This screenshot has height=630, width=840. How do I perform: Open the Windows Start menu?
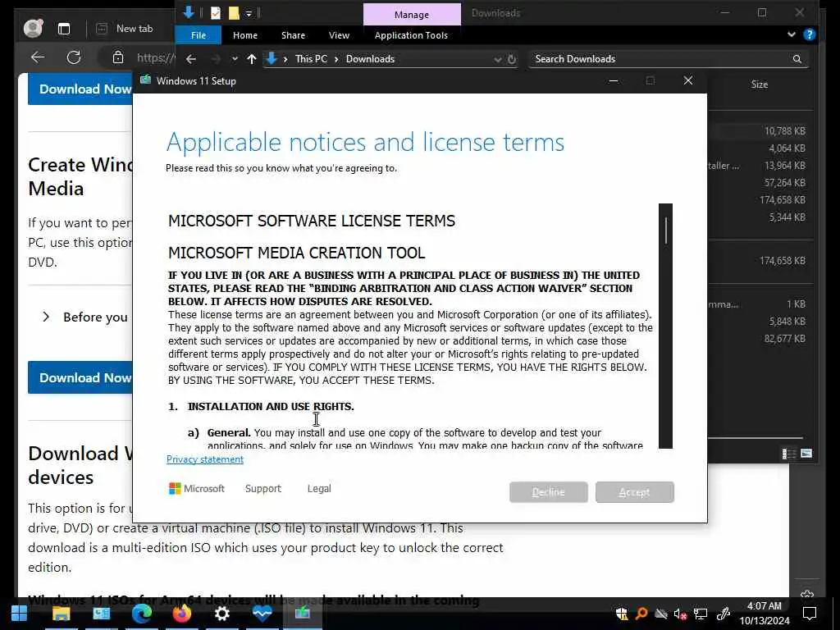tap(20, 613)
